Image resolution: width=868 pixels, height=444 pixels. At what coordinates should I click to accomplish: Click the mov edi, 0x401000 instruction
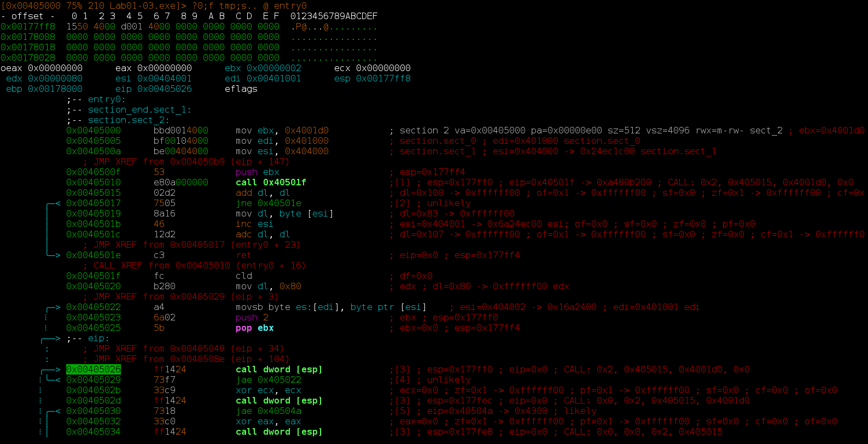pos(282,141)
